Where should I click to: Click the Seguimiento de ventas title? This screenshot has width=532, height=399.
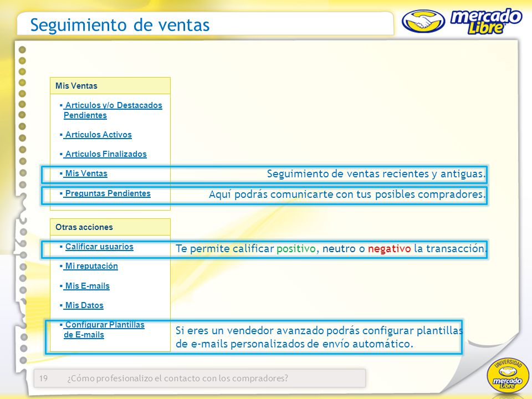click(120, 25)
